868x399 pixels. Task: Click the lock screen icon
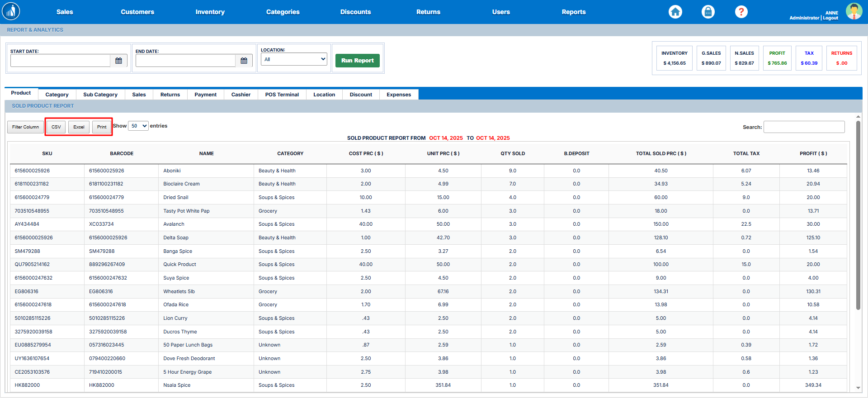[x=708, y=12]
